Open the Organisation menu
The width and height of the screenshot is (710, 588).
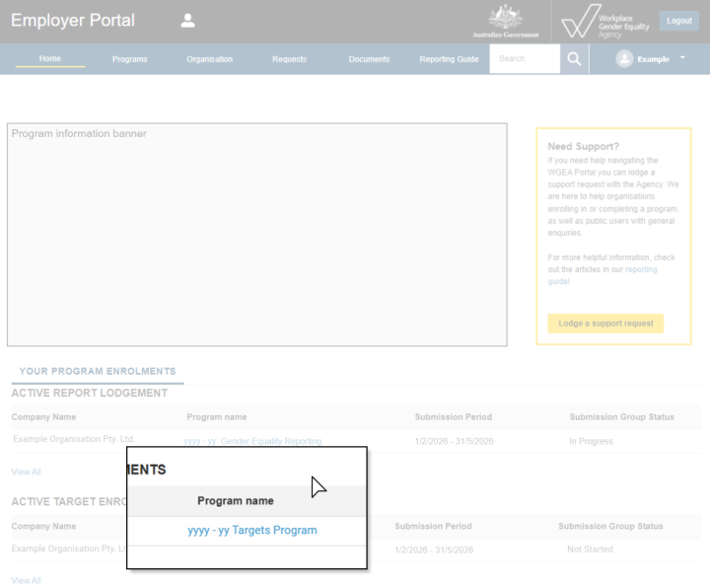click(x=210, y=59)
